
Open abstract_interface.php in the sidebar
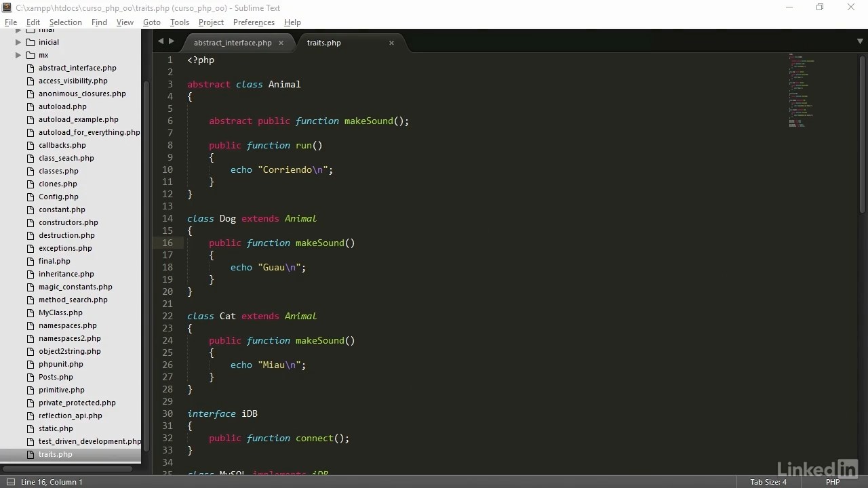(77, 68)
